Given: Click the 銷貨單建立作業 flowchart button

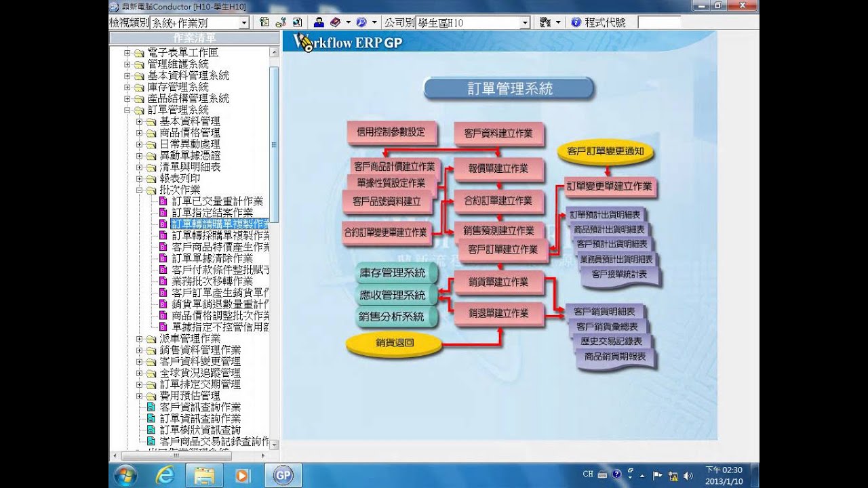Looking at the screenshot, I should point(498,282).
